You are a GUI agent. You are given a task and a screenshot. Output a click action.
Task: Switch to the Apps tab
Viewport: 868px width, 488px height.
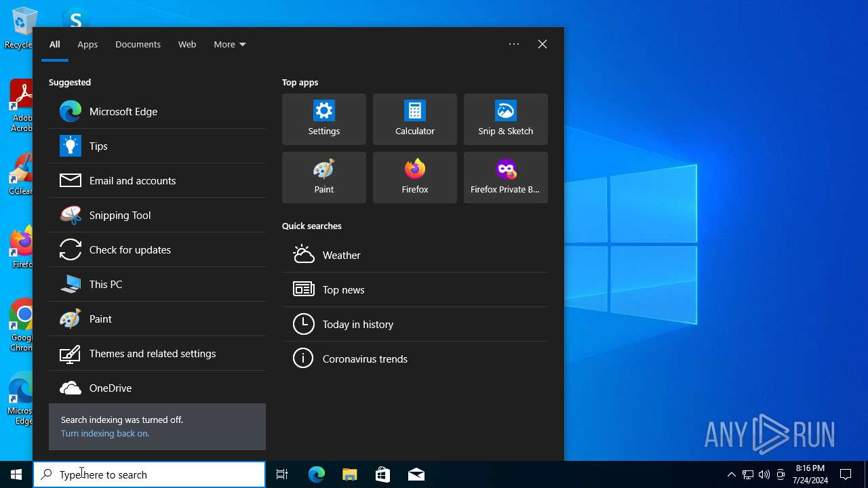click(87, 44)
